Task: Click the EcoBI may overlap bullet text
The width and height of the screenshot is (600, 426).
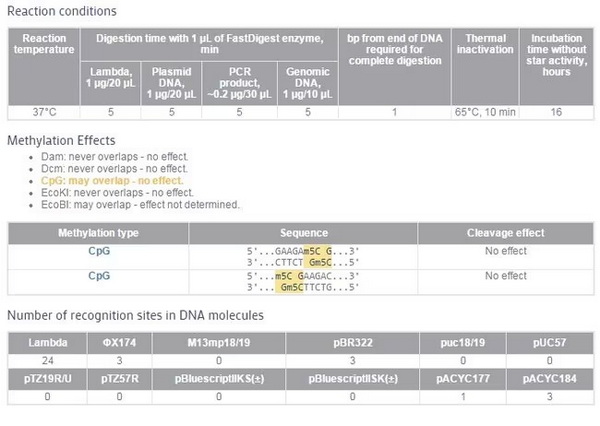Action: (140, 205)
